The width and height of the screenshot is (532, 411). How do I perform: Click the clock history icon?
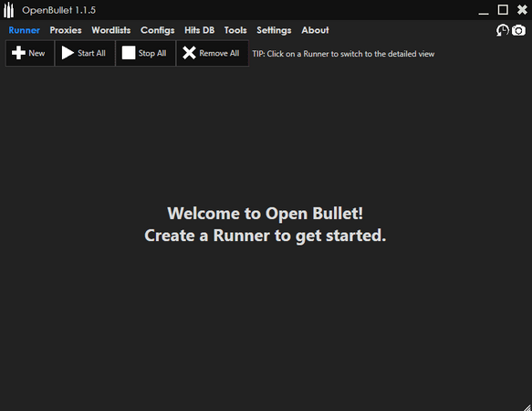503,30
